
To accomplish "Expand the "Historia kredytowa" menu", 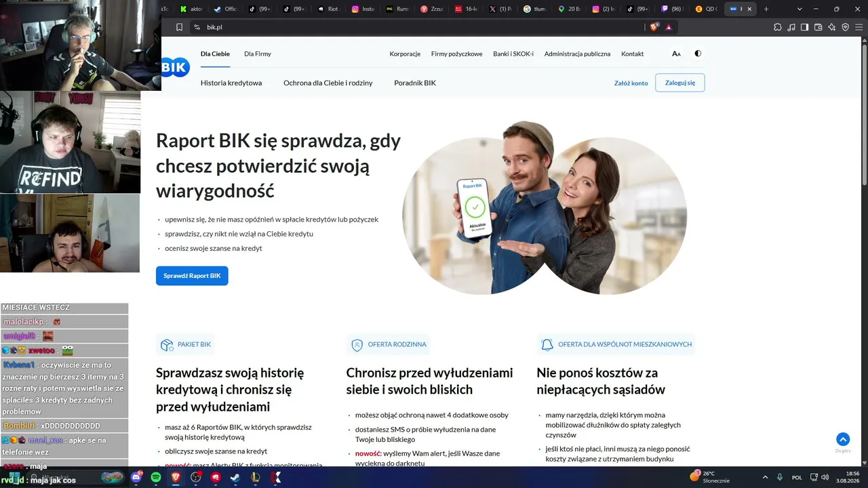I will click(x=231, y=83).
